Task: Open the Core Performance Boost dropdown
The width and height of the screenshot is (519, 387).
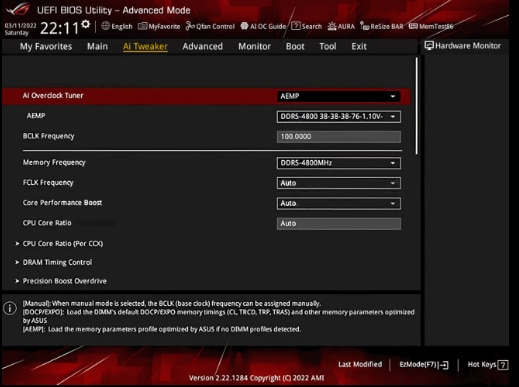Action: [x=339, y=203]
